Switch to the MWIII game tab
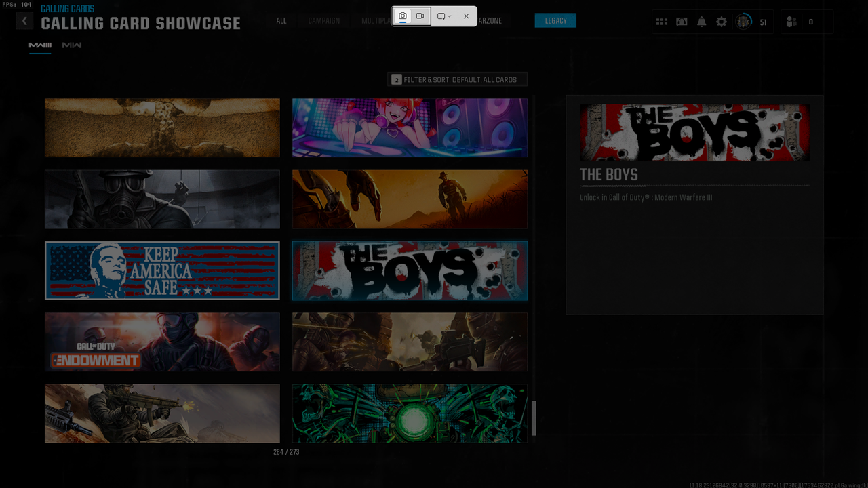This screenshot has width=868, height=488. [40, 45]
